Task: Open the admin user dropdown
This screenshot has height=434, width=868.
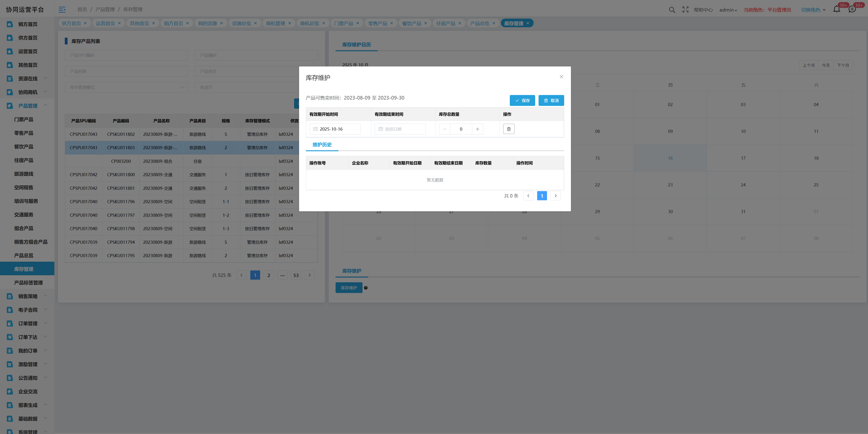Action: (x=728, y=10)
